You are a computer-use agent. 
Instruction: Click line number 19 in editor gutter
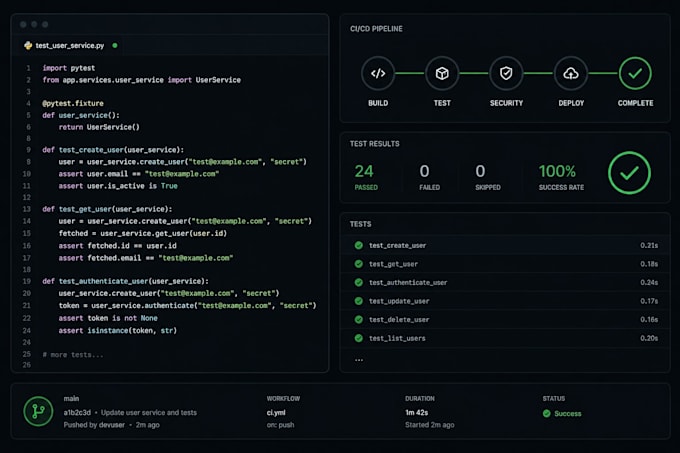pyautogui.click(x=26, y=281)
